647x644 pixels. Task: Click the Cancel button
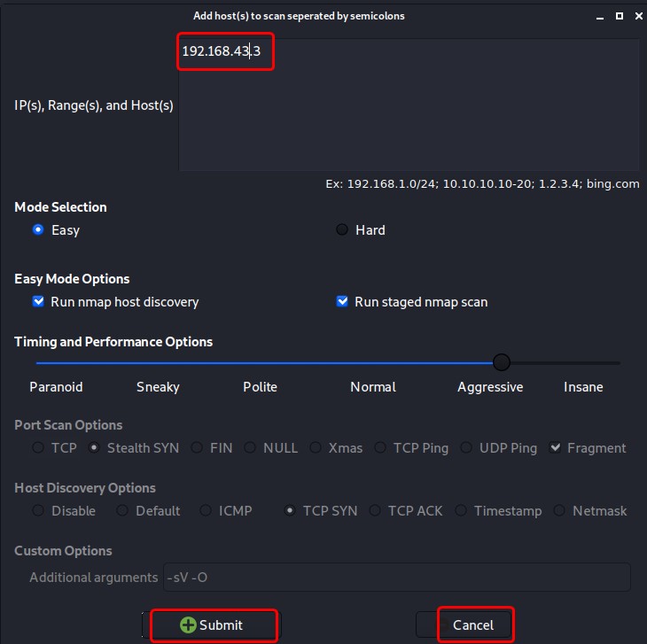pos(464,625)
